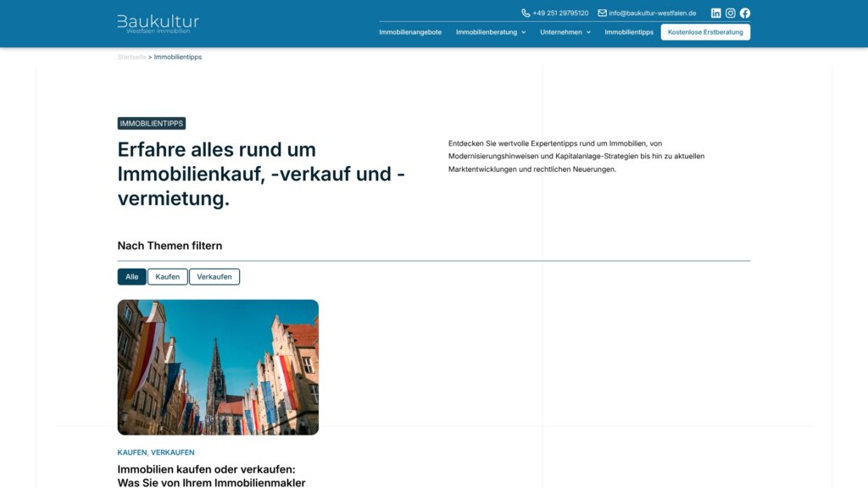
Task: Enable the Kaufen topic filter
Action: 167,276
